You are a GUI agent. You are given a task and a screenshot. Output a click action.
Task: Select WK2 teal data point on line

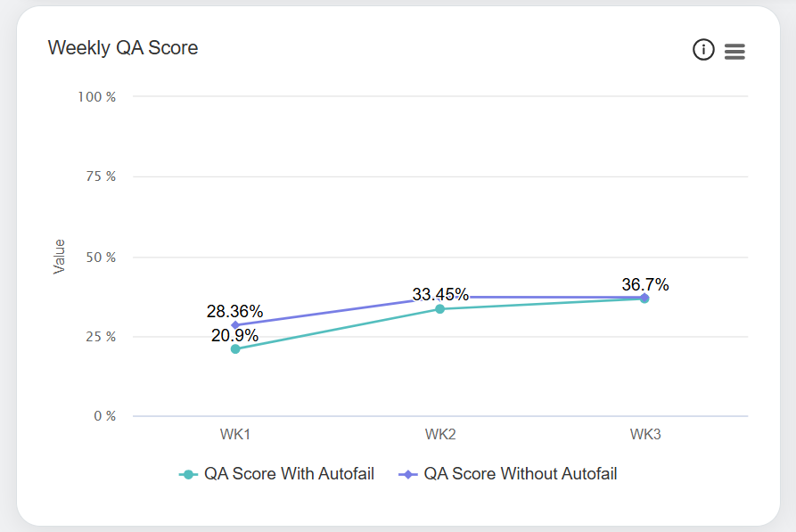pyautogui.click(x=439, y=309)
